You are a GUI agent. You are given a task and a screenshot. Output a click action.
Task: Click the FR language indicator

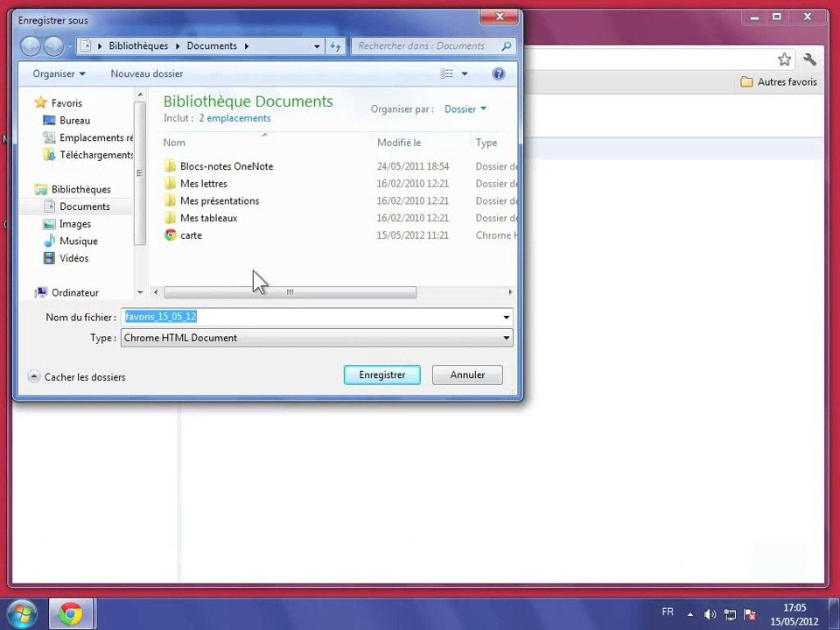(668, 612)
